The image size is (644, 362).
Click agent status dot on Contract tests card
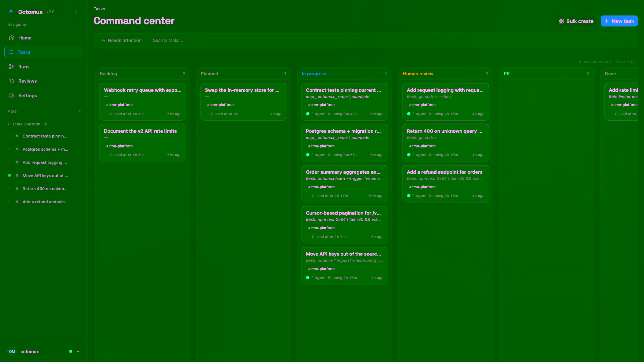308,114
